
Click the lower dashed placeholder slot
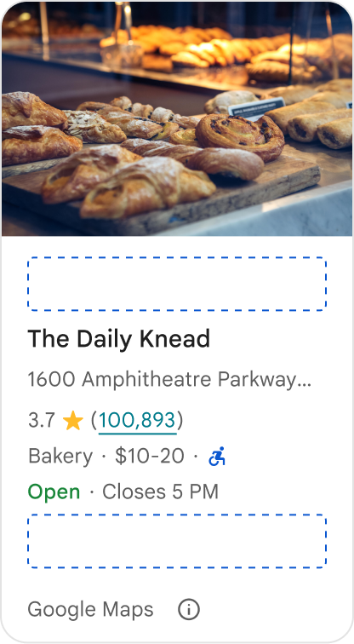(177, 541)
